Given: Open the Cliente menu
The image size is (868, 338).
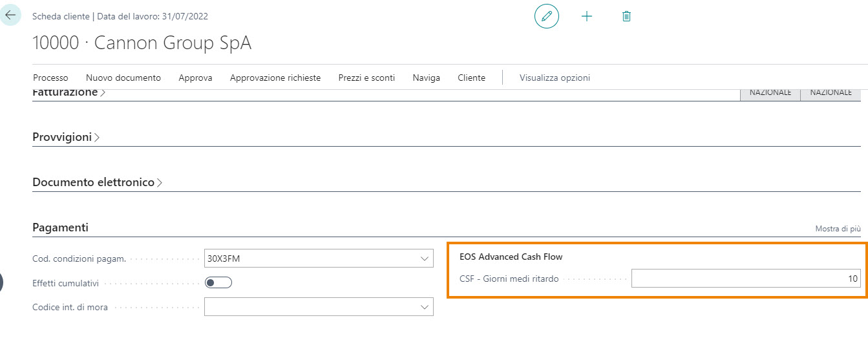Looking at the screenshot, I should tap(471, 78).
